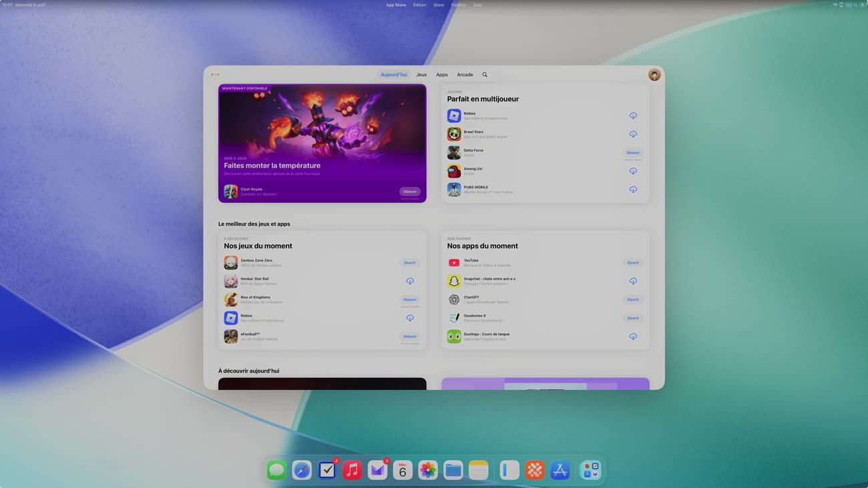Image resolution: width=868 pixels, height=488 pixels.
Task: Open Music from the dock
Action: [353, 470]
